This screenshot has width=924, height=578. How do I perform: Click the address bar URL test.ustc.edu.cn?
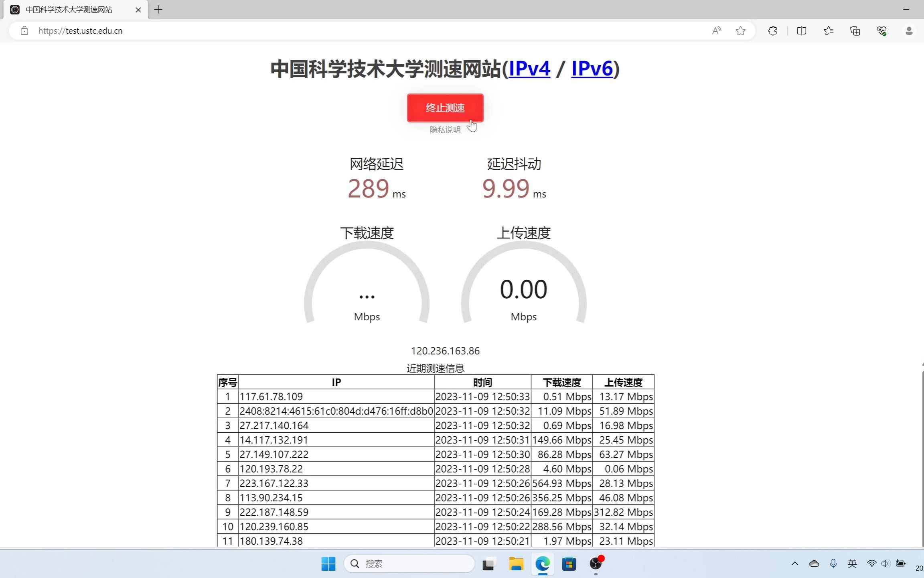(x=80, y=31)
